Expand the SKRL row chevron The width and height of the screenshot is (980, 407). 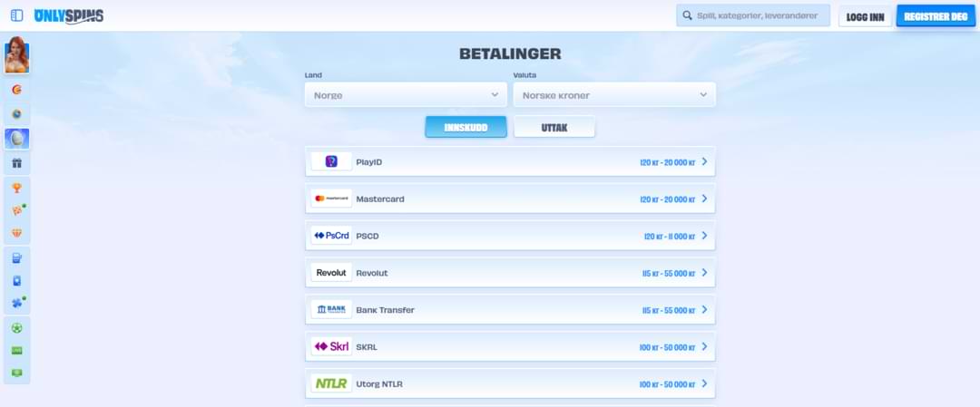pyautogui.click(x=704, y=346)
